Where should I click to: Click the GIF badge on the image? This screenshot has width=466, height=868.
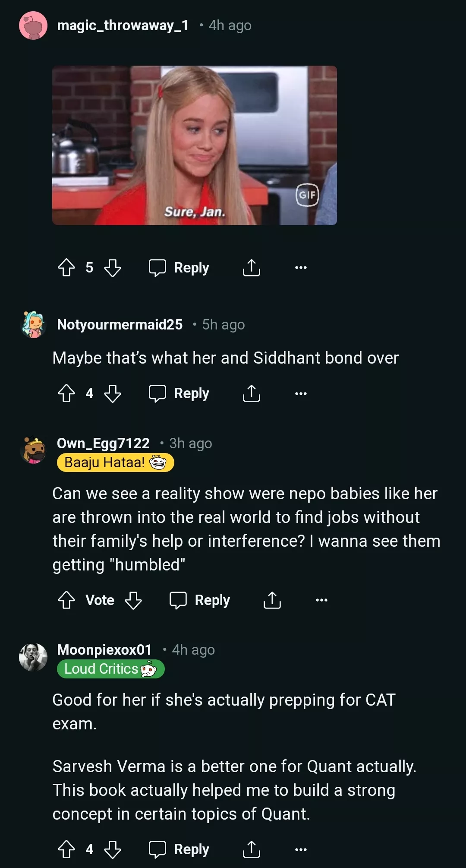pyautogui.click(x=307, y=196)
